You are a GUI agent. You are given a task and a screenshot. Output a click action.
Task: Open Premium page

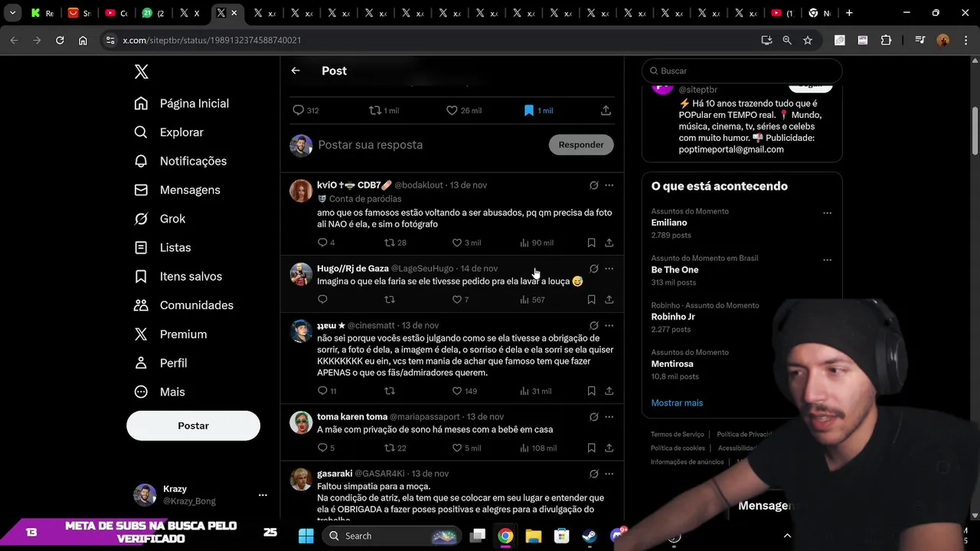coord(170,334)
